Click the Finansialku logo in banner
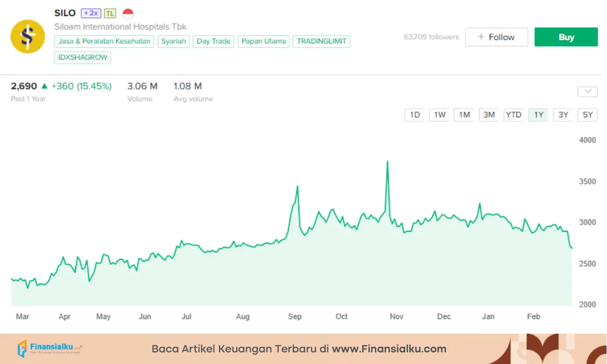The image size is (607, 364). [x=49, y=349]
